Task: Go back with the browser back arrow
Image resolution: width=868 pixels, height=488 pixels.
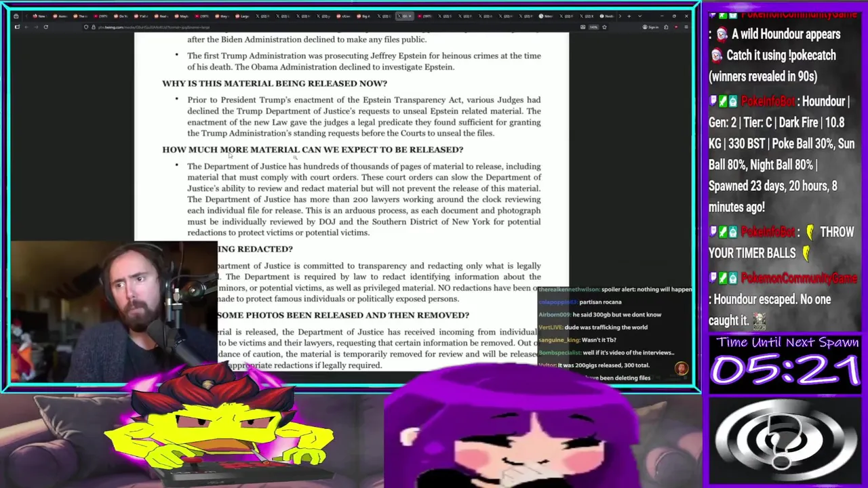Action: (x=26, y=27)
